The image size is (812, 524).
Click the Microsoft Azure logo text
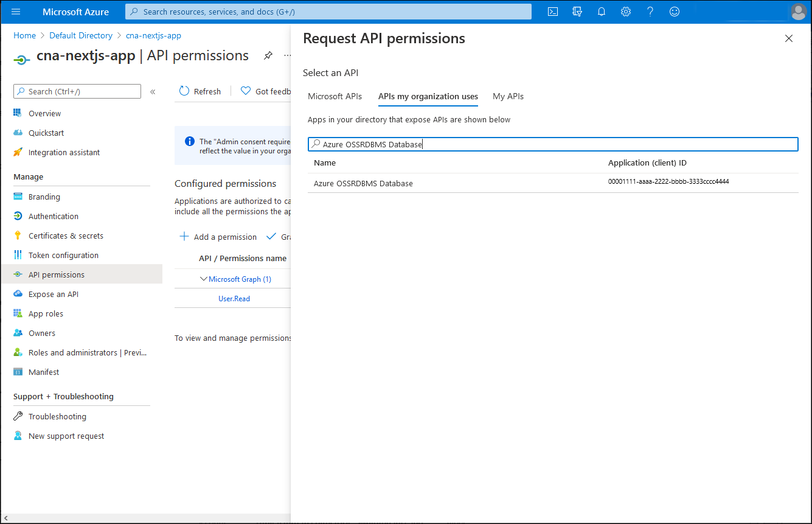coord(76,12)
